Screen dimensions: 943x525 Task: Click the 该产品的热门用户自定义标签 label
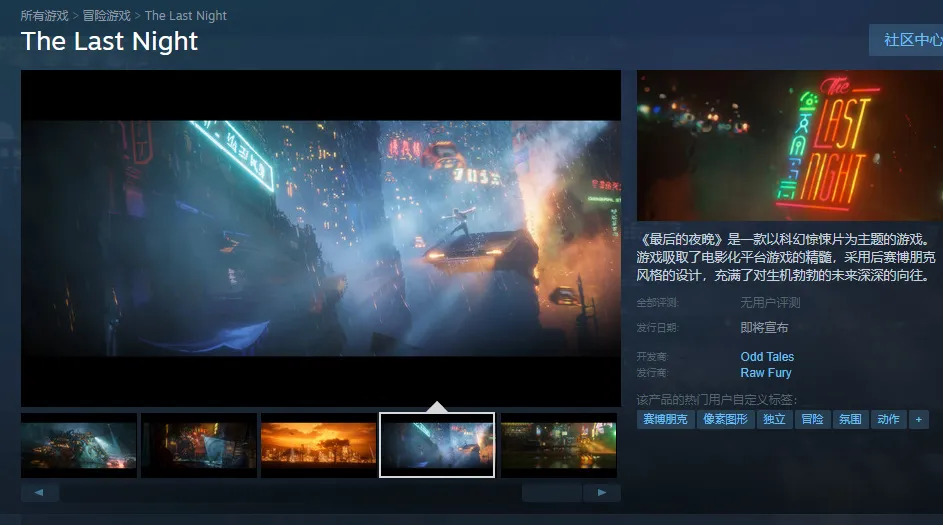click(717, 399)
